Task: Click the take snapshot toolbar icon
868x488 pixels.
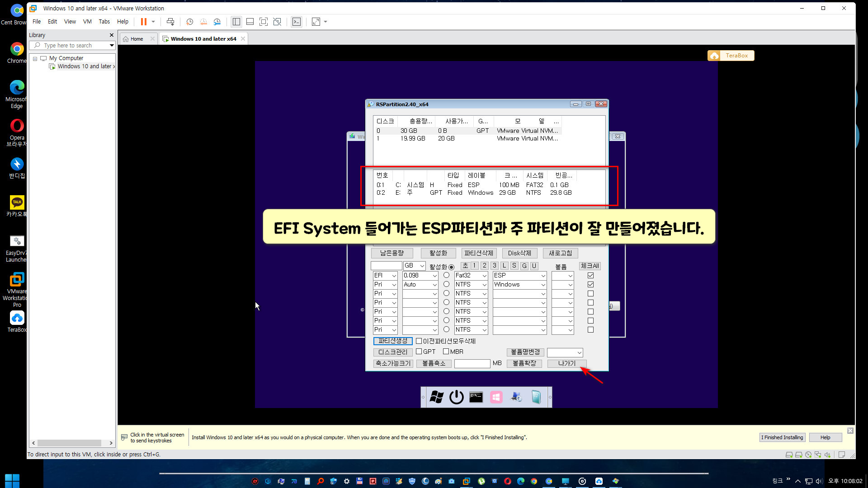Action: (190, 22)
